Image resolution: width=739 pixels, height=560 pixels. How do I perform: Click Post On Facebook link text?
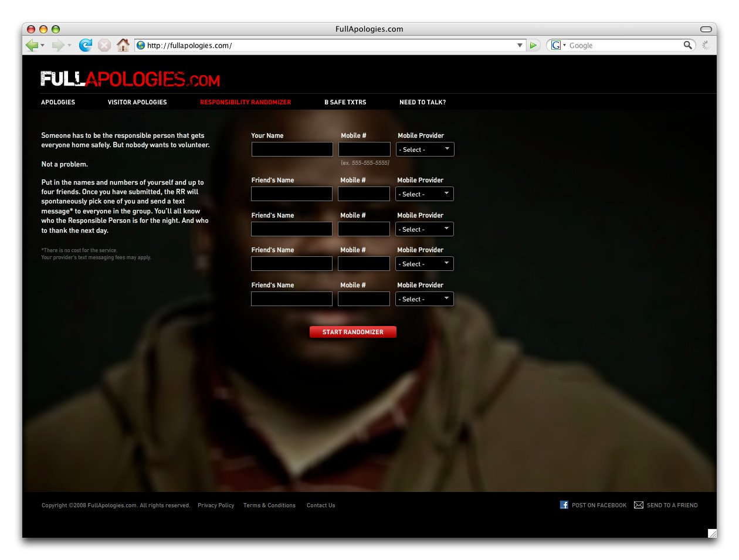(599, 505)
